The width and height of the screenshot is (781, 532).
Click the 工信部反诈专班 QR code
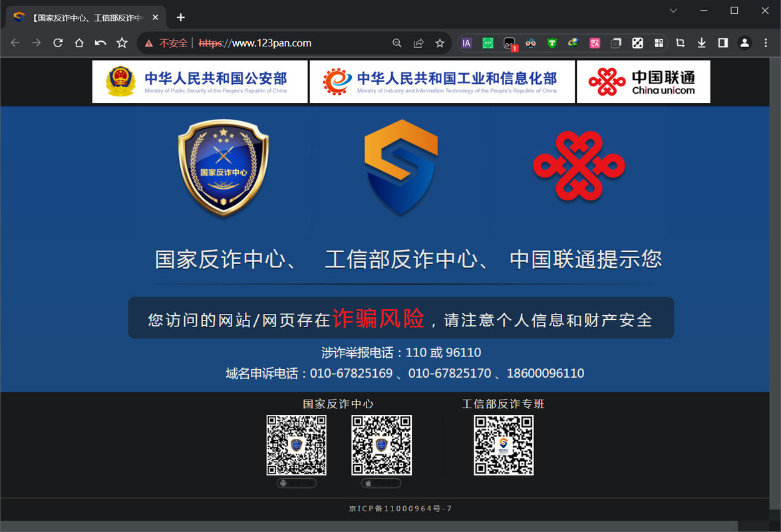[504, 445]
